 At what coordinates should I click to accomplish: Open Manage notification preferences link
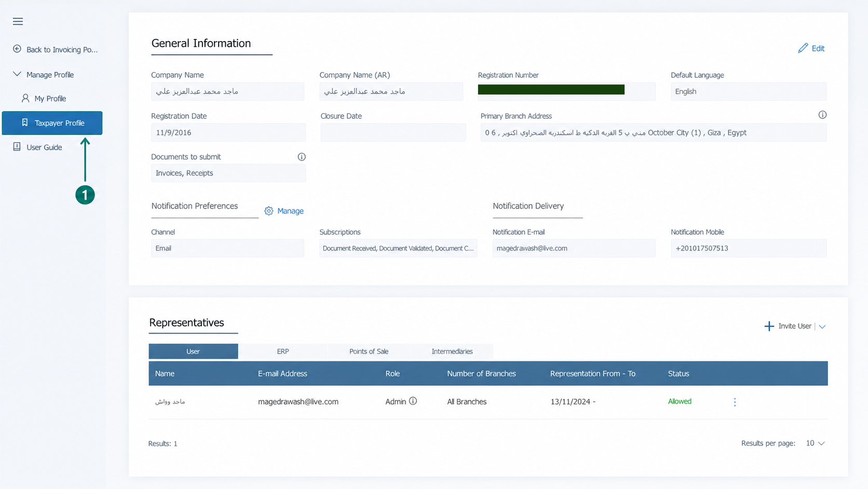tap(290, 211)
